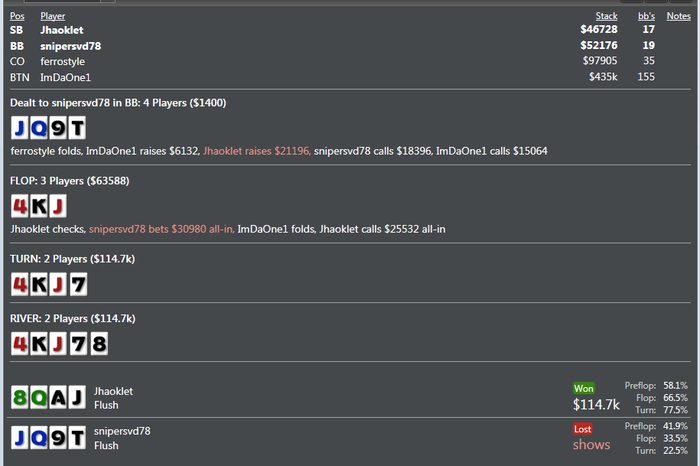The height and width of the screenshot is (466, 700).
Task: Click the green Won badge
Action: tap(584, 388)
